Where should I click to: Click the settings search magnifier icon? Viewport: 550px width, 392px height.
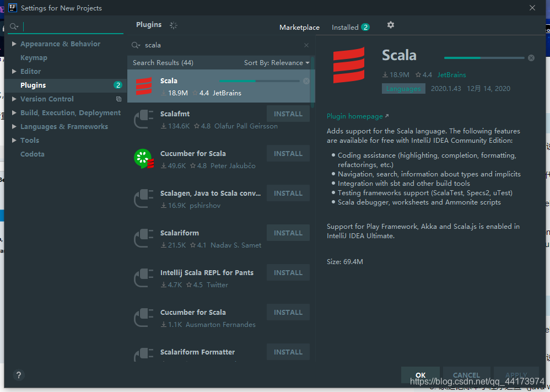point(14,26)
